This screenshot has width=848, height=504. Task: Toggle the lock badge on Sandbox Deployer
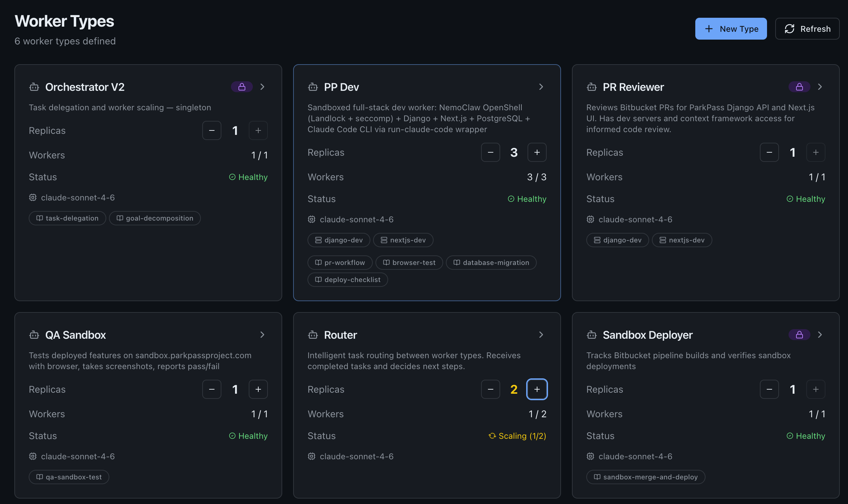pyautogui.click(x=799, y=335)
